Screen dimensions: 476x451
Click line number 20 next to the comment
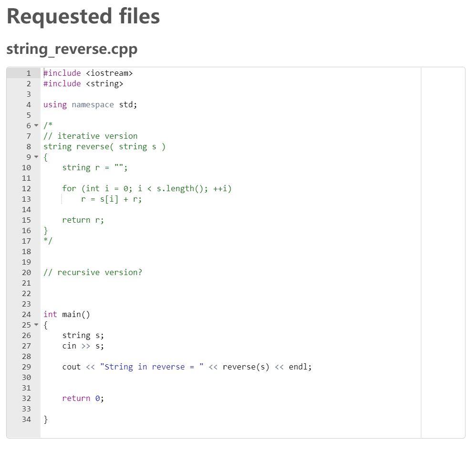click(26, 272)
